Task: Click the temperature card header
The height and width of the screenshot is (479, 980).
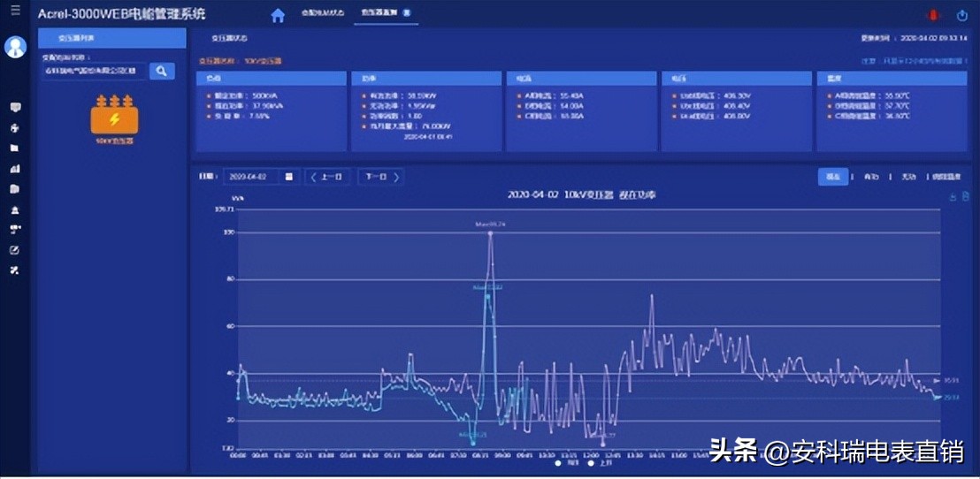Action: [x=892, y=79]
